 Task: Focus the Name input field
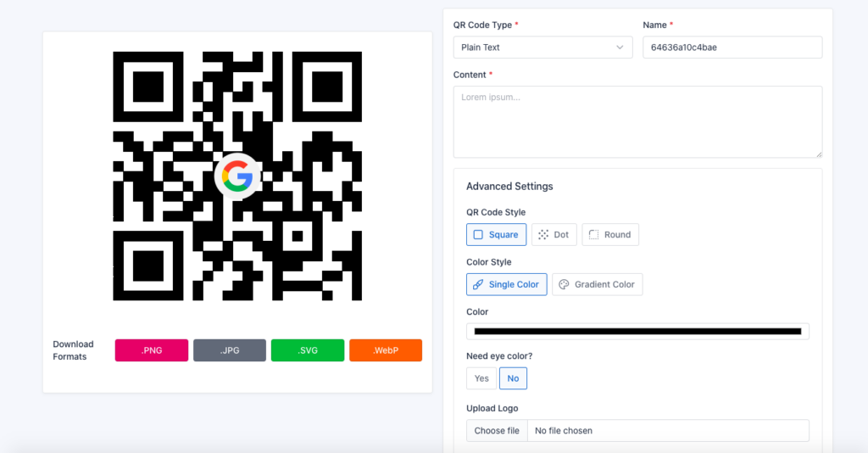coord(732,47)
